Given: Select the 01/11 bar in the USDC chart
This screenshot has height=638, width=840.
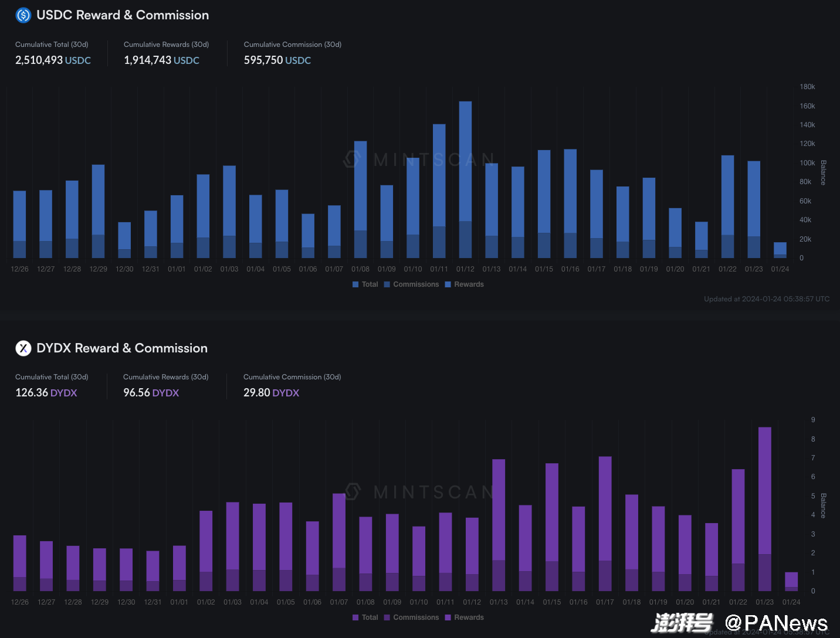Looking at the screenshot, I should click(439, 191).
